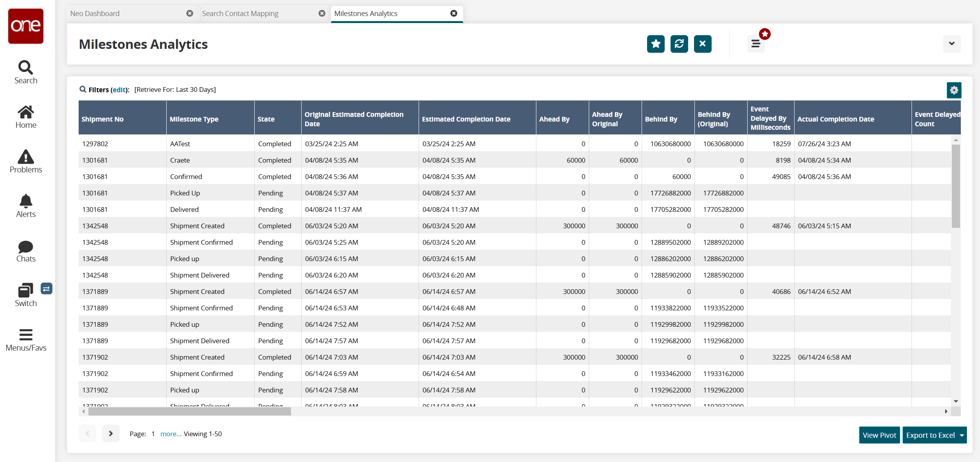Sort by Event Delayed Count header

937,118
